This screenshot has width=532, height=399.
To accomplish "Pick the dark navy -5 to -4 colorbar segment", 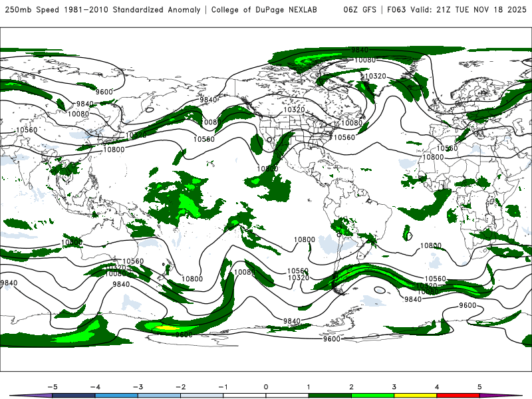I will (74, 396).
